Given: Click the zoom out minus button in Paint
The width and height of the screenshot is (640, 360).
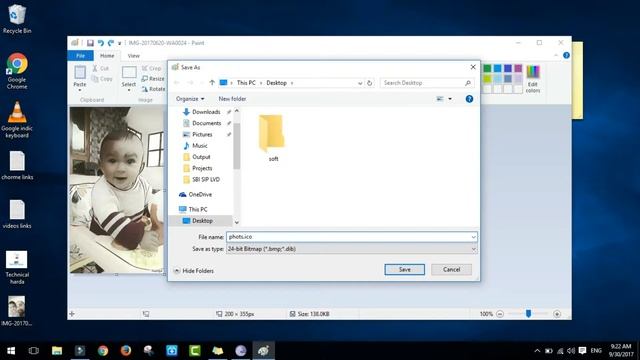Looking at the screenshot, I should tap(500, 314).
